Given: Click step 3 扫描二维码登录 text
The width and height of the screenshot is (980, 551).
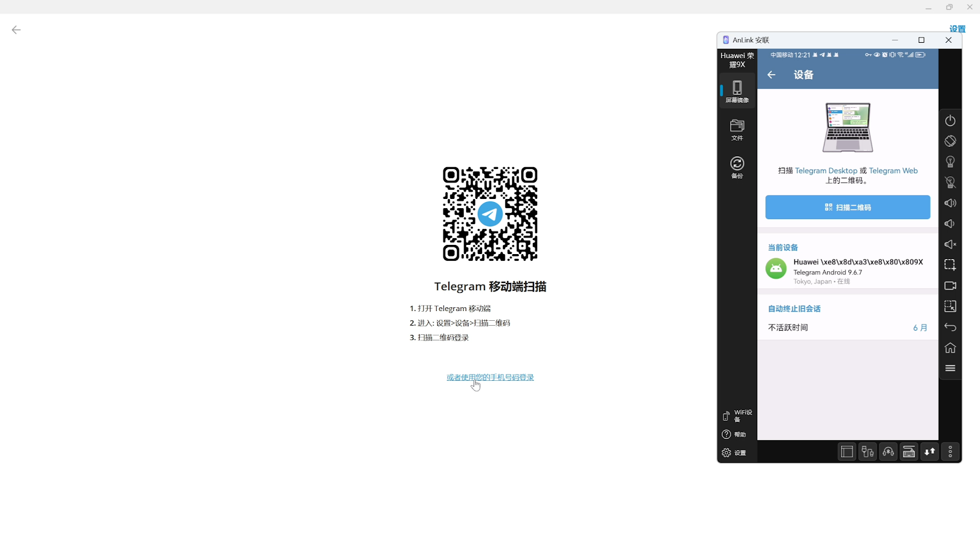Looking at the screenshot, I should (439, 338).
